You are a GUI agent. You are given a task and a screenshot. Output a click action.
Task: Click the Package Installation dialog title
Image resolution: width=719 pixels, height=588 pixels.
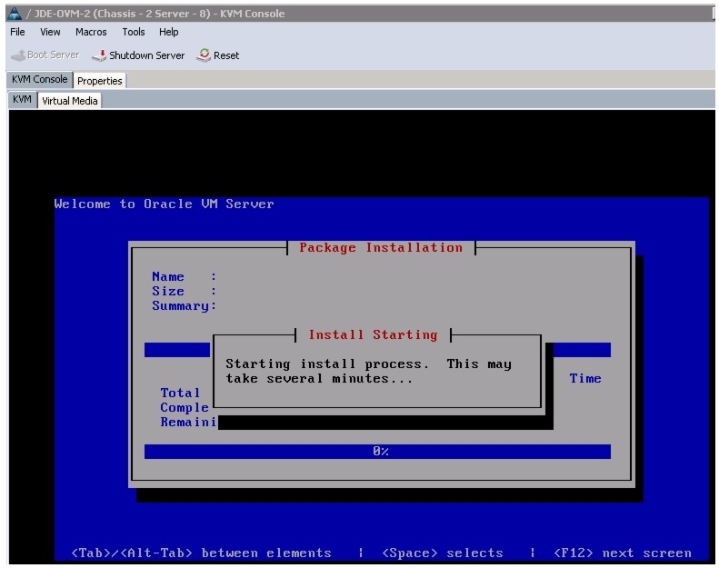point(381,248)
